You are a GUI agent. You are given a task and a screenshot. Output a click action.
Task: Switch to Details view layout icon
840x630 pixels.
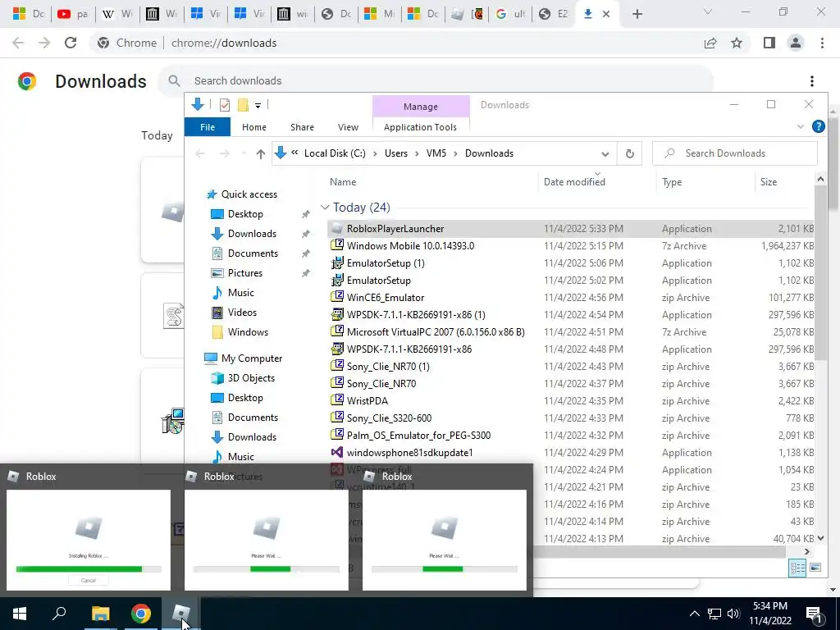click(797, 568)
